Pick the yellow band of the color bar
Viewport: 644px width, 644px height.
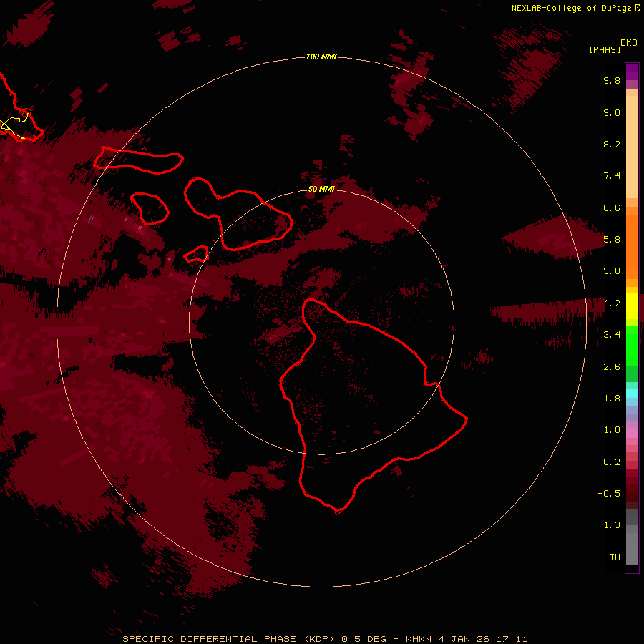pyautogui.click(x=632, y=306)
